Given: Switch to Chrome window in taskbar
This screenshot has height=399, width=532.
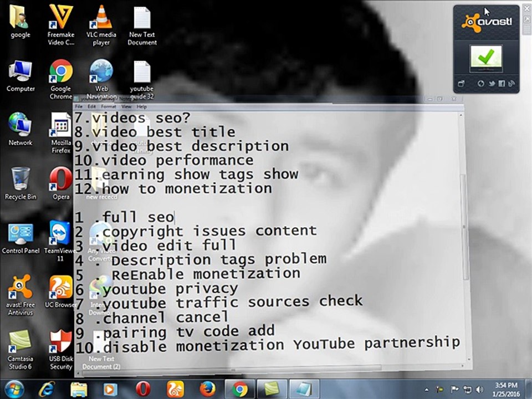Looking at the screenshot, I should [x=239, y=389].
